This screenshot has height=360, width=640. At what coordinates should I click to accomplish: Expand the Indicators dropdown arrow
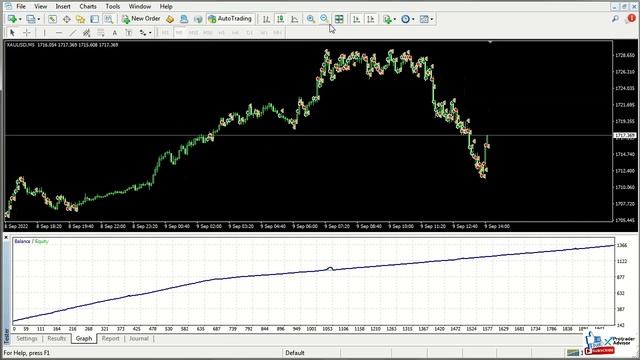(x=395, y=19)
